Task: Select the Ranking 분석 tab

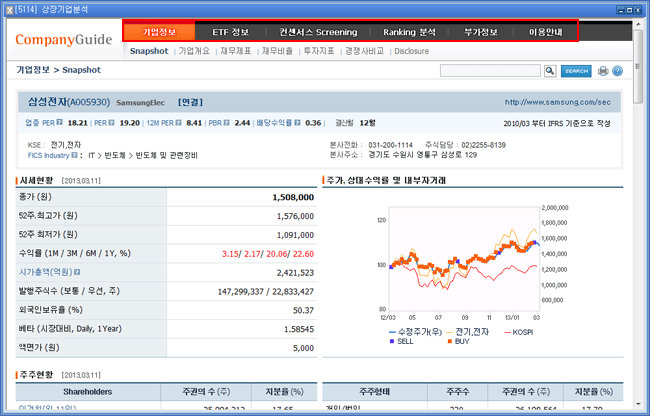Action: [413, 32]
